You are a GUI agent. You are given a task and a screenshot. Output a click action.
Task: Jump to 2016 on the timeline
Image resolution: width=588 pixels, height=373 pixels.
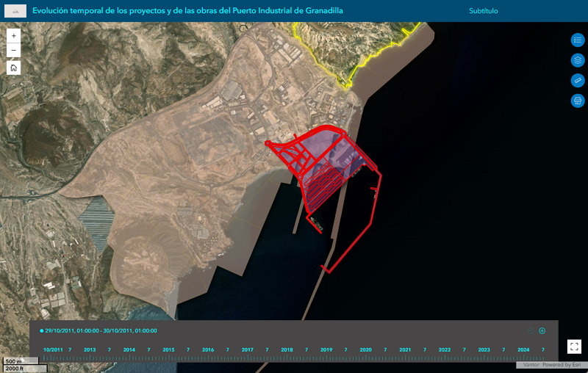coord(208,350)
